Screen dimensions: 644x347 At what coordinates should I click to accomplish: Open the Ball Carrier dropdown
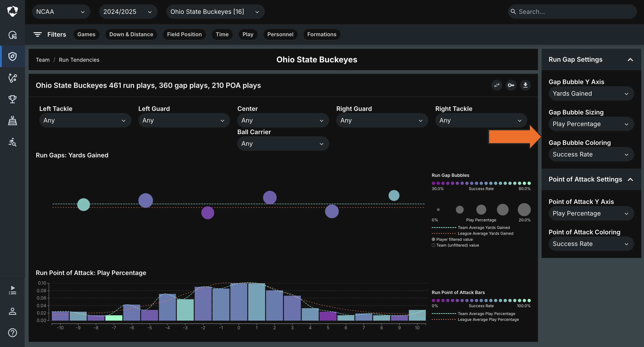point(283,144)
